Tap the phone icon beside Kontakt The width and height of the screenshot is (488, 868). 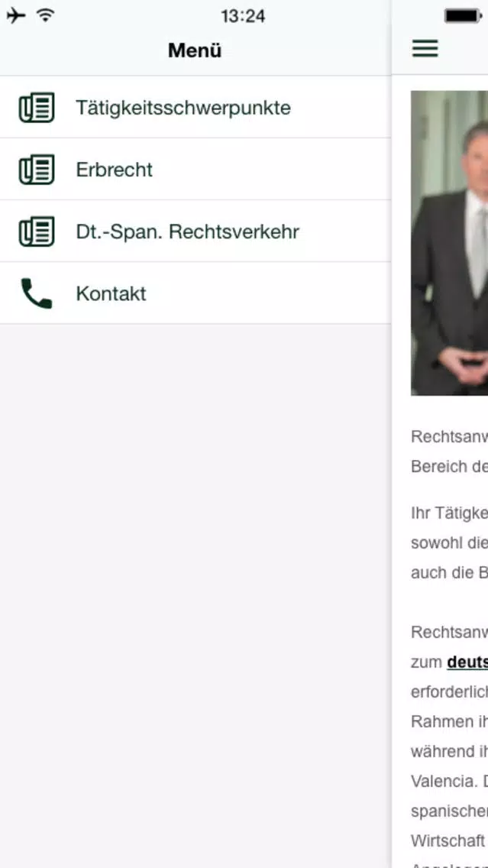(37, 293)
